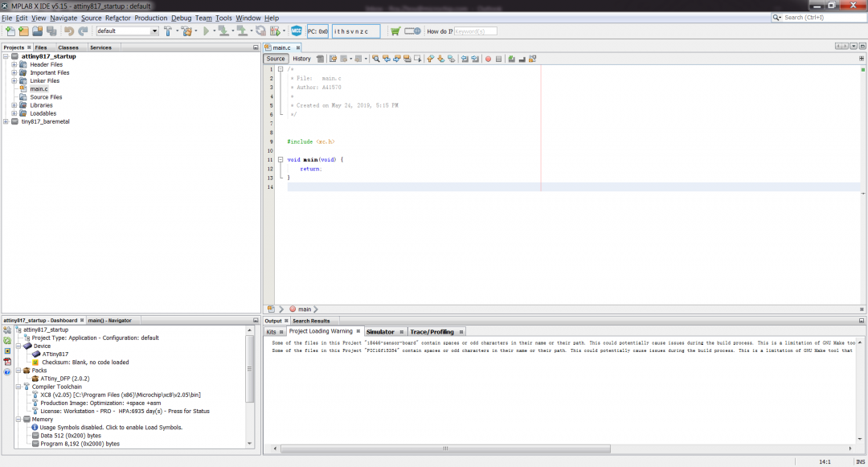Click the horizontal scrollbar of the Output panel
The height and width of the screenshot is (467, 868).
[x=445, y=449]
